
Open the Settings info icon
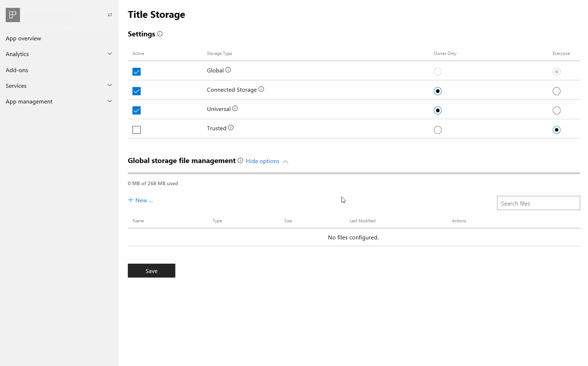tap(160, 34)
